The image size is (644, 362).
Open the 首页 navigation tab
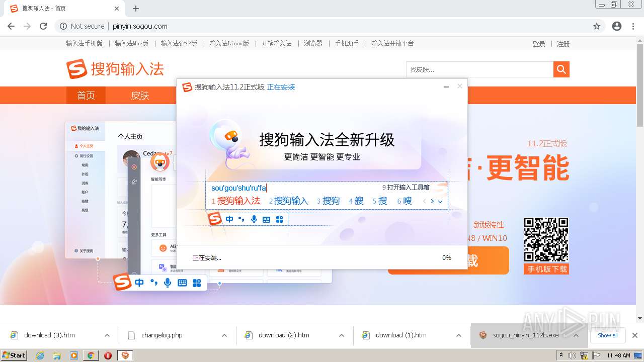86,95
